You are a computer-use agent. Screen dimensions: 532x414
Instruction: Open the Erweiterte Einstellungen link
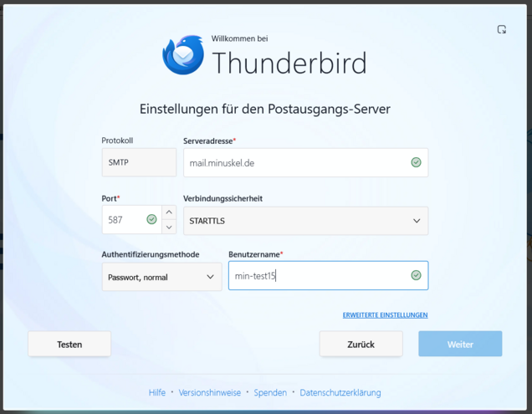(385, 315)
